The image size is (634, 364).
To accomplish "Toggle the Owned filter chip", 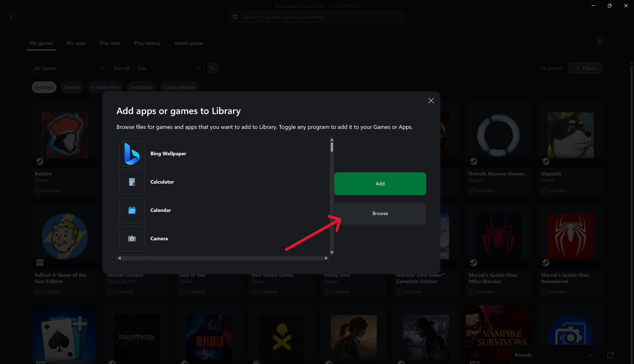I will [x=72, y=87].
